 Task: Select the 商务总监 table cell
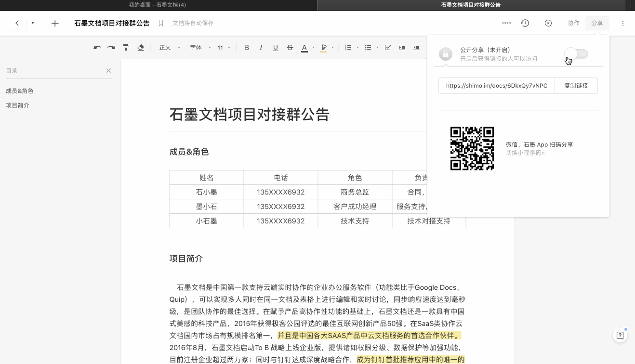[x=355, y=192]
